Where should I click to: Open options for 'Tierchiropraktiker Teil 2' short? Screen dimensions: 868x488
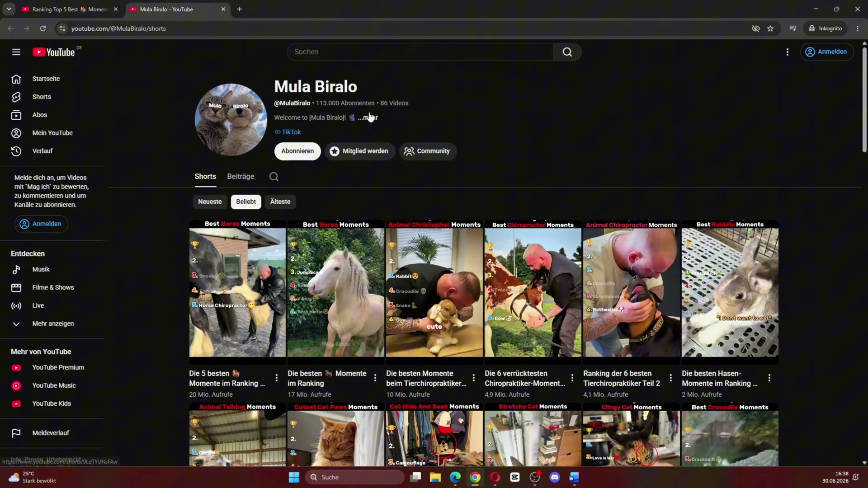point(670,378)
